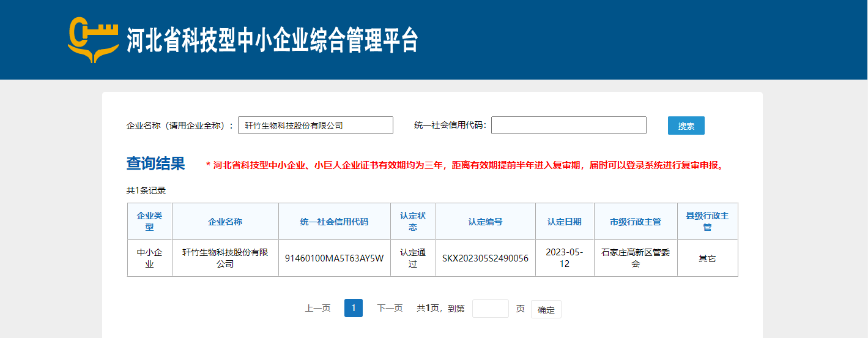
Task: Select page number 1 in pagination
Action: pos(353,309)
